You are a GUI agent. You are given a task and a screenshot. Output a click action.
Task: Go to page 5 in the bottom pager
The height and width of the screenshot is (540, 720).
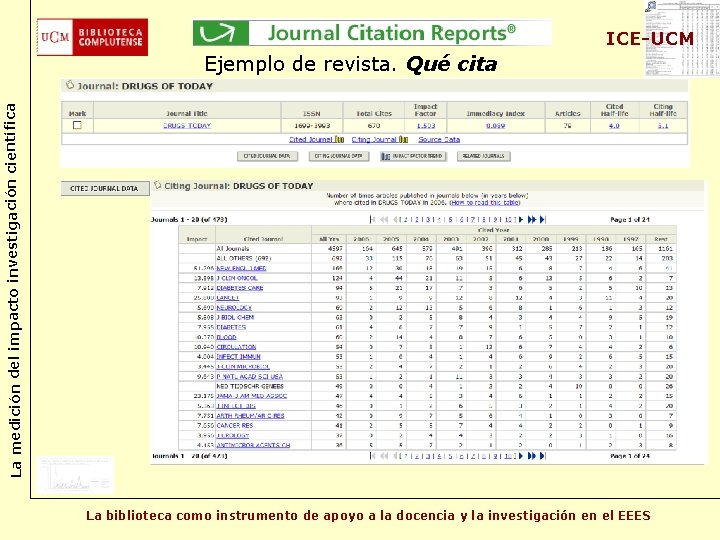(x=450, y=456)
